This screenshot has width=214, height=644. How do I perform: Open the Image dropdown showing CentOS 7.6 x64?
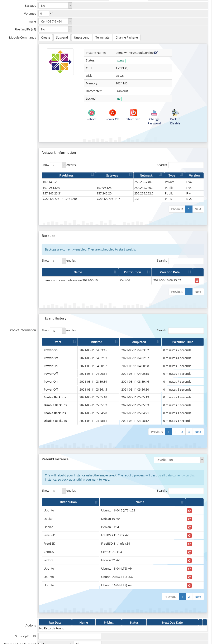(x=55, y=21)
